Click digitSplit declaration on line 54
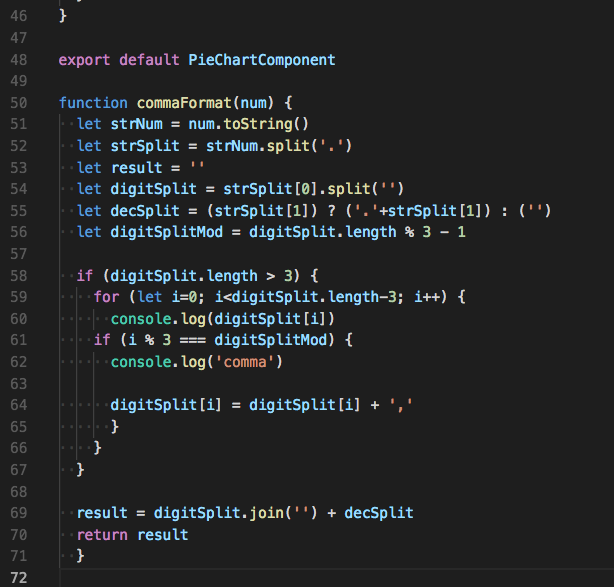 [154, 189]
